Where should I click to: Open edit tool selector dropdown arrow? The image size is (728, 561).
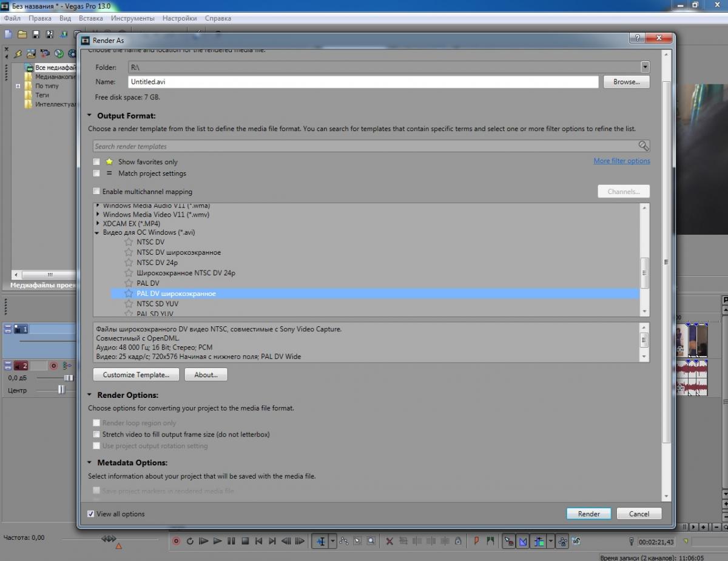(332, 541)
